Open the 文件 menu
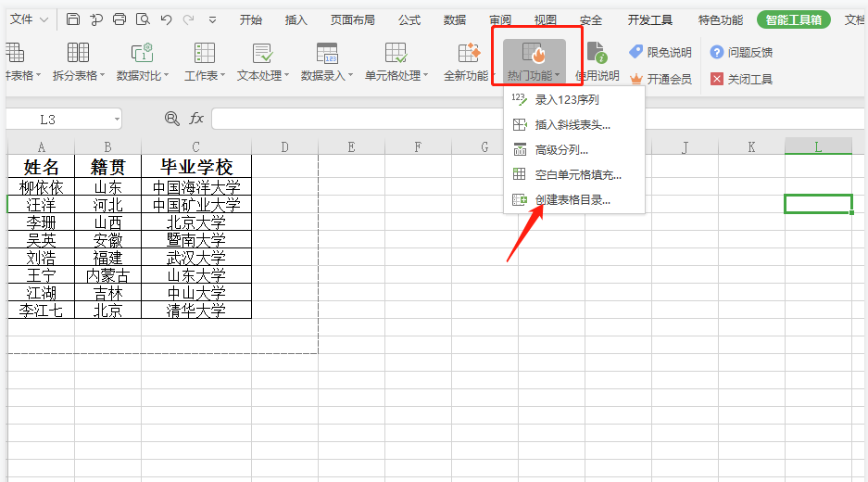868x482 pixels. pyautogui.click(x=29, y=19)
